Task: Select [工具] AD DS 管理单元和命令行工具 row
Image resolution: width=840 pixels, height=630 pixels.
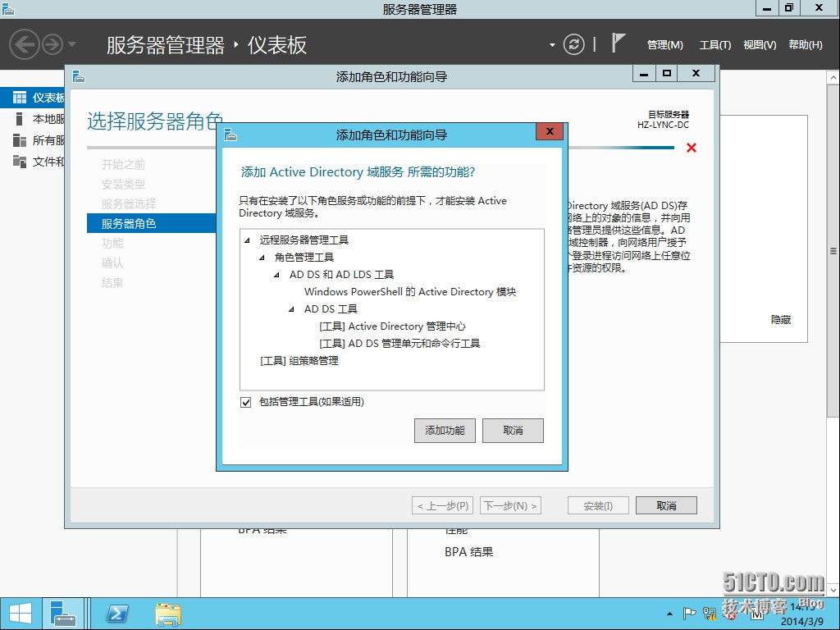Action: tap(399, 344)
